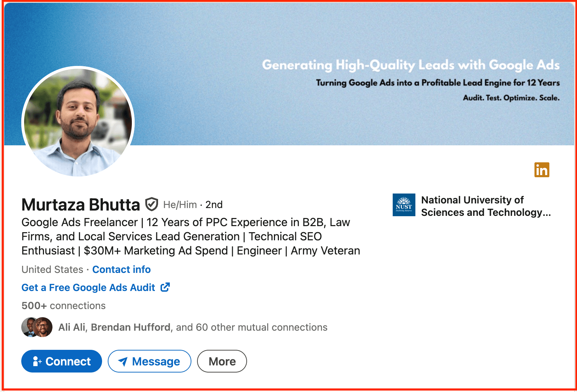
Task: Click the NUST university logo
Action: tap(404, 205)
